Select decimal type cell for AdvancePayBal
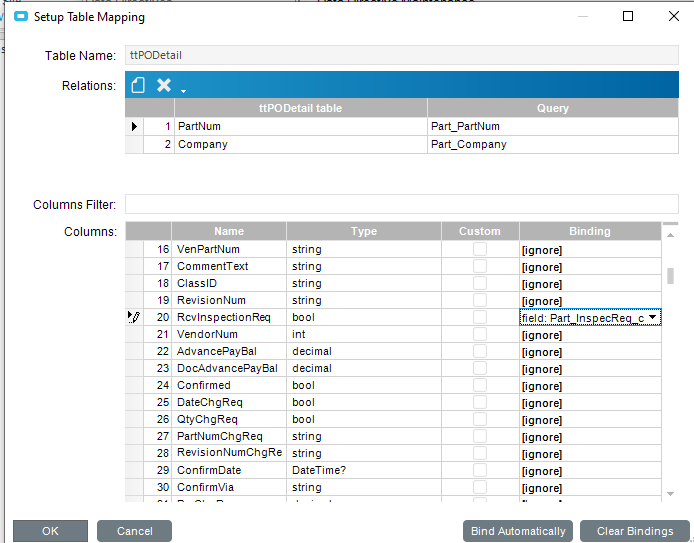This screenshot has width=694, height=543. [x=364, y=351]
